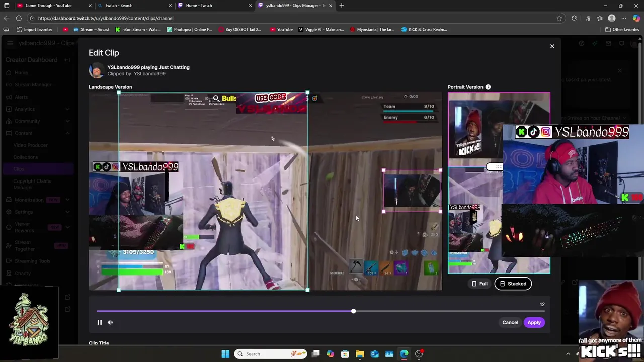Open OBS Studio from taskbar

pos(419,354)
